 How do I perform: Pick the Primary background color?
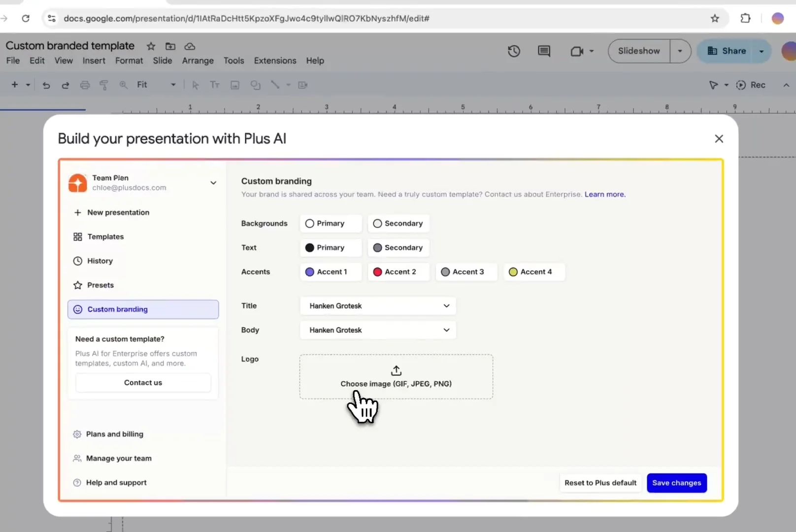pos(331,224)
